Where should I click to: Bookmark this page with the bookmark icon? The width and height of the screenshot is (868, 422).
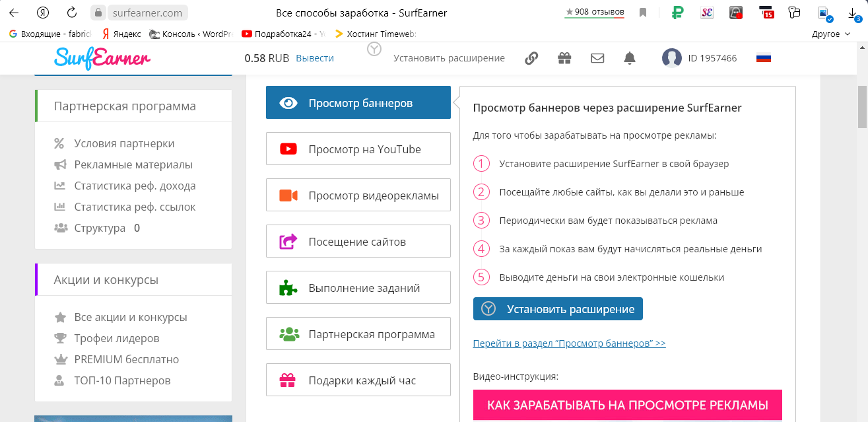(x=642, y=12)
